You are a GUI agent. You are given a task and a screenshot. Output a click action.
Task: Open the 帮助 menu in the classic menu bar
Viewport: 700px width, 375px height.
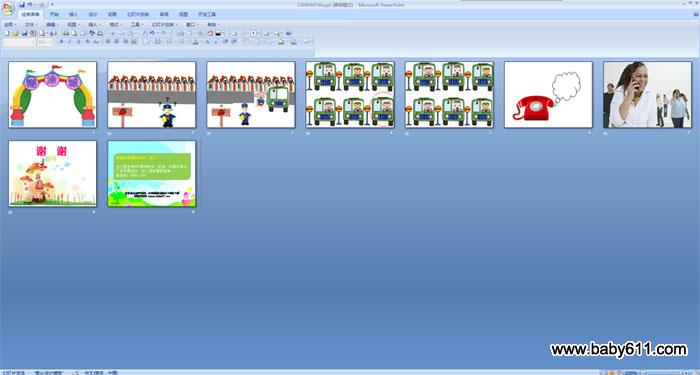pyautogui.click(x=213, y=25)
